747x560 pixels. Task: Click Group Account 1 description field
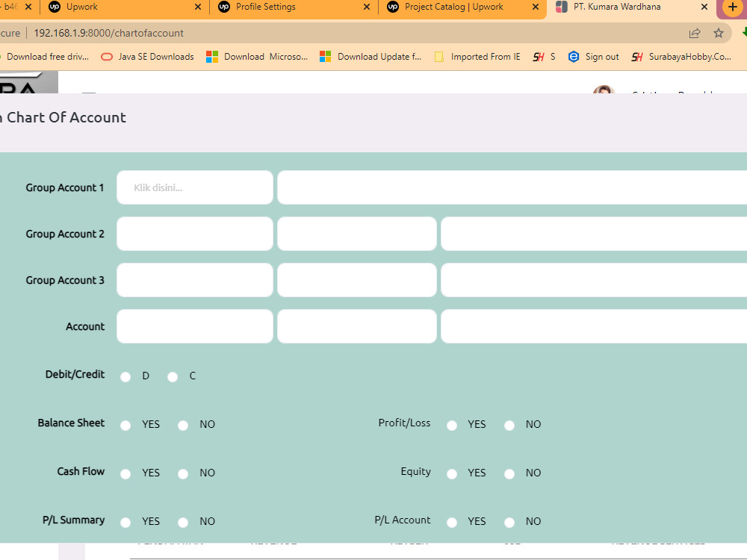coord(512,187)
